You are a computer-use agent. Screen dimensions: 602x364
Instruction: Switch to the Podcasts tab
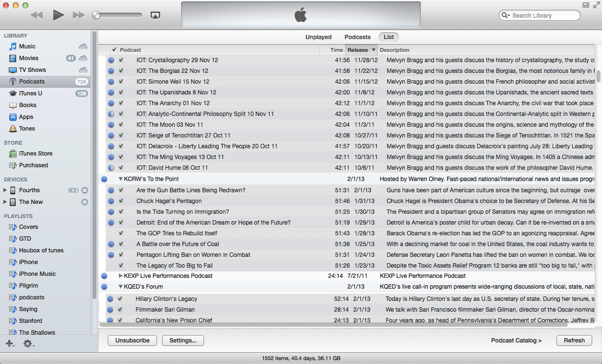[x=358, y=37]
